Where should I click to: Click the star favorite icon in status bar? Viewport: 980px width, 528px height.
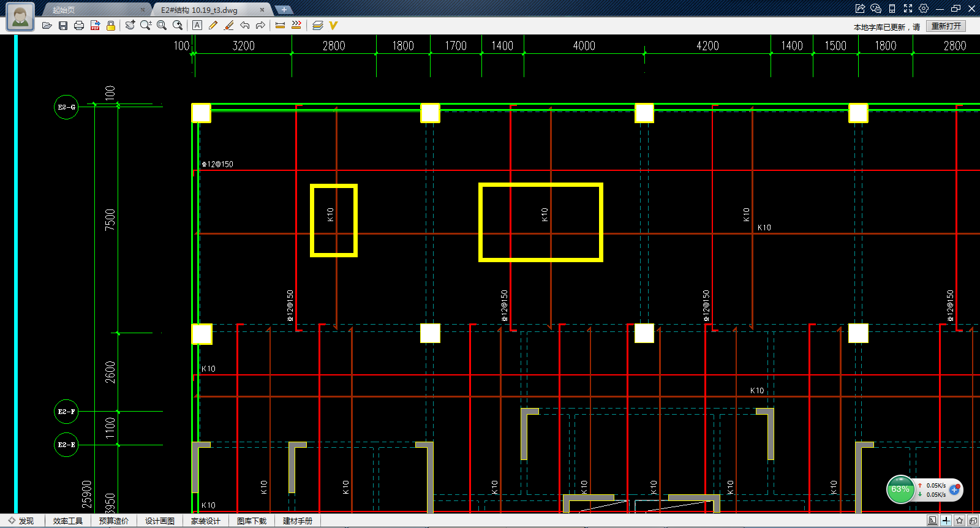tap(960, 521)
